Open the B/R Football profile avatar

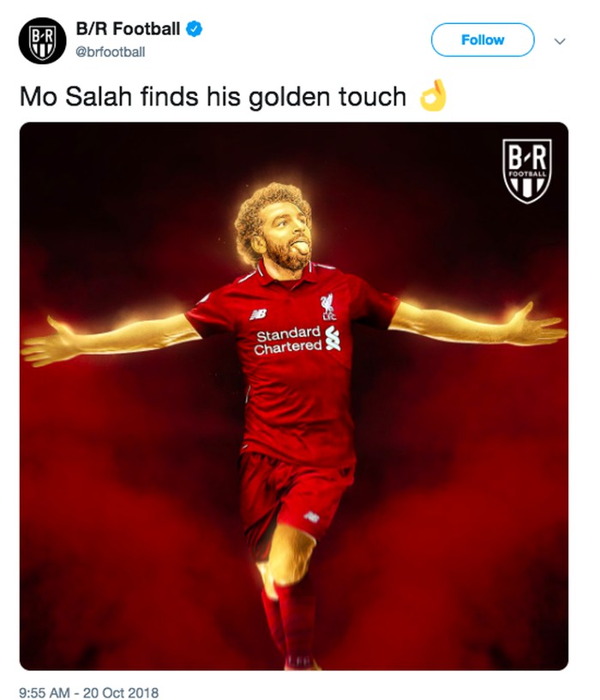(42, 40)
